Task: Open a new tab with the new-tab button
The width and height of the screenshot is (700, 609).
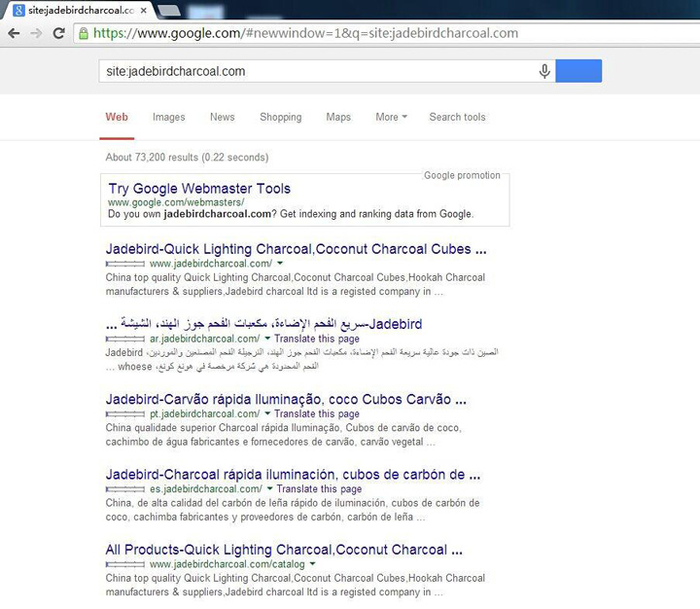Action: pyautogui.click(x=169, y=11)
